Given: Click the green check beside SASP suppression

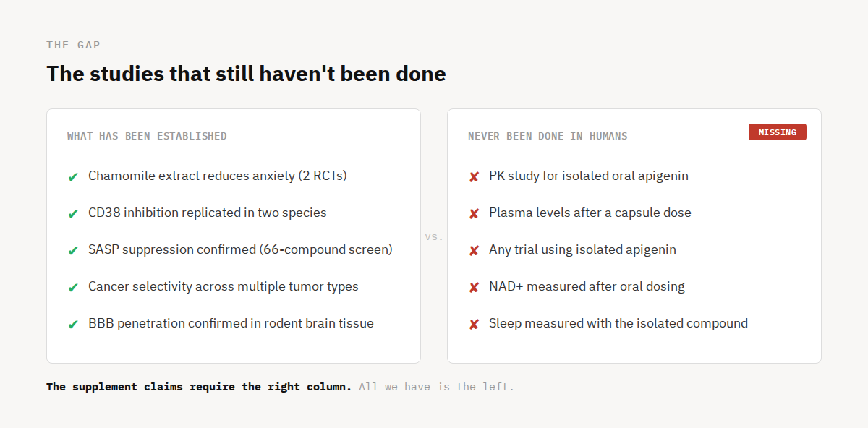Looking at the screenshot, I should (72, 250).
